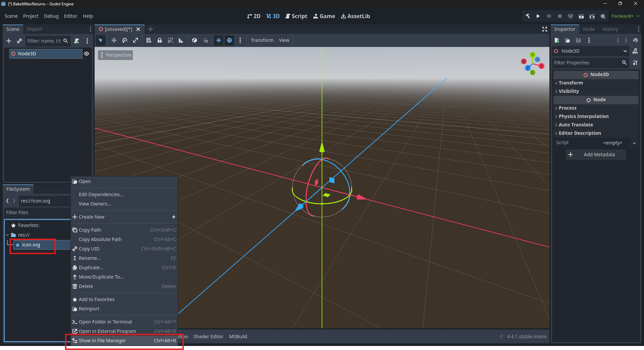Activate the Rotate Mode tool
The image size is (644, 350).
pos(125,40)
